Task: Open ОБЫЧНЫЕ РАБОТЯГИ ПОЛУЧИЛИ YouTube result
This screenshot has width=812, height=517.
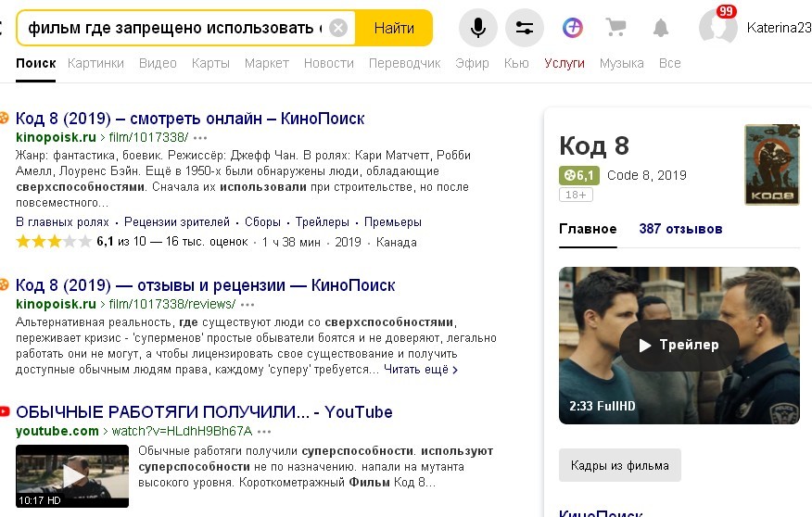Action: [204, 412]
